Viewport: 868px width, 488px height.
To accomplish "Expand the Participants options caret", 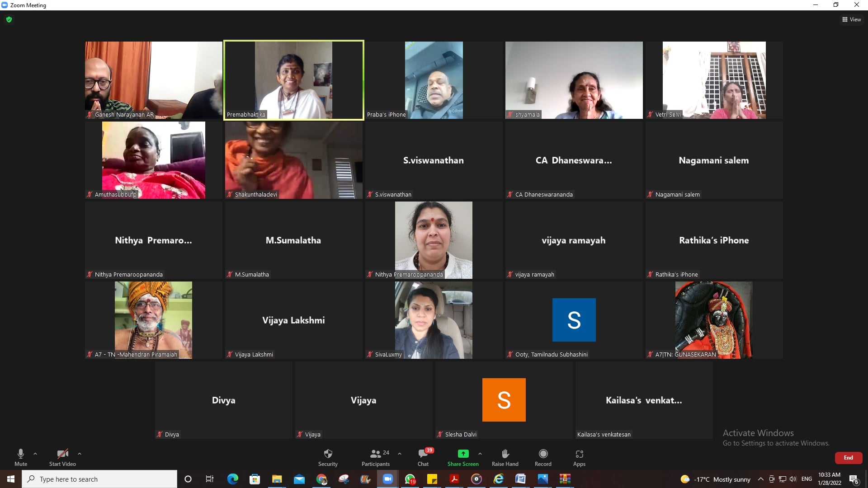I will coord(400,454).
